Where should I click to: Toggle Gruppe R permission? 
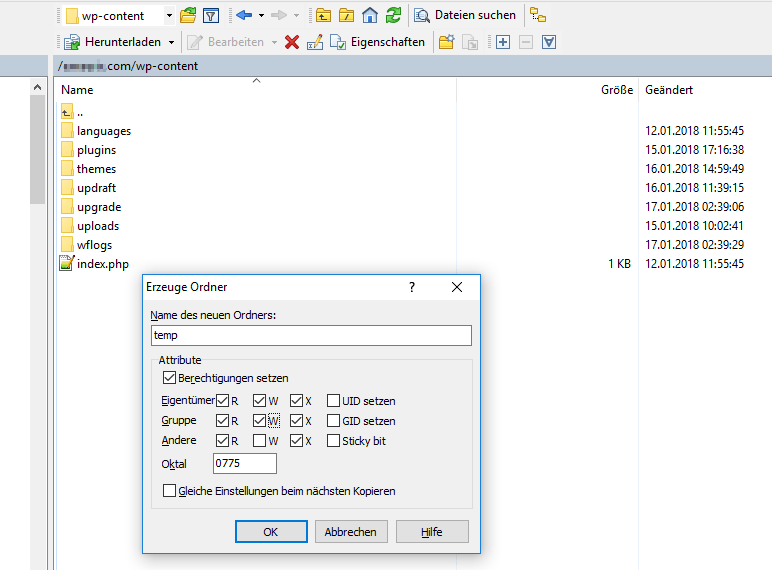222,420
